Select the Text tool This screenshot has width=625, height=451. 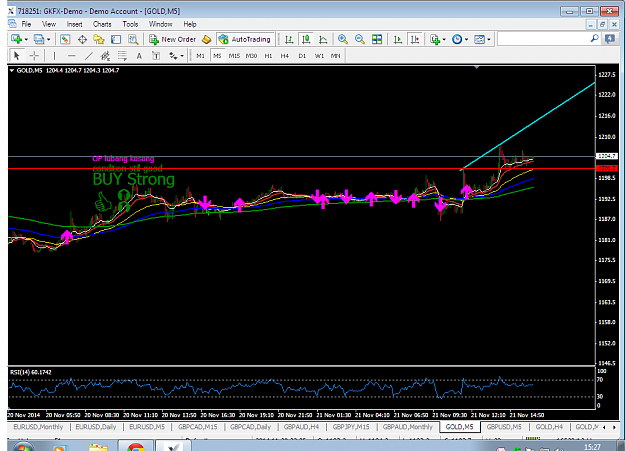pos(139,55)
